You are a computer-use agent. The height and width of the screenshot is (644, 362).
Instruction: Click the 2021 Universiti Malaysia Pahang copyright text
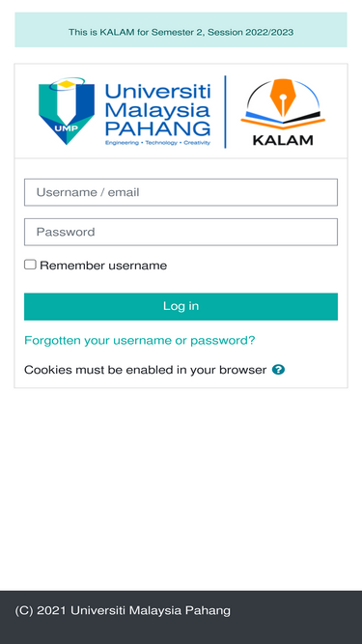123,611
